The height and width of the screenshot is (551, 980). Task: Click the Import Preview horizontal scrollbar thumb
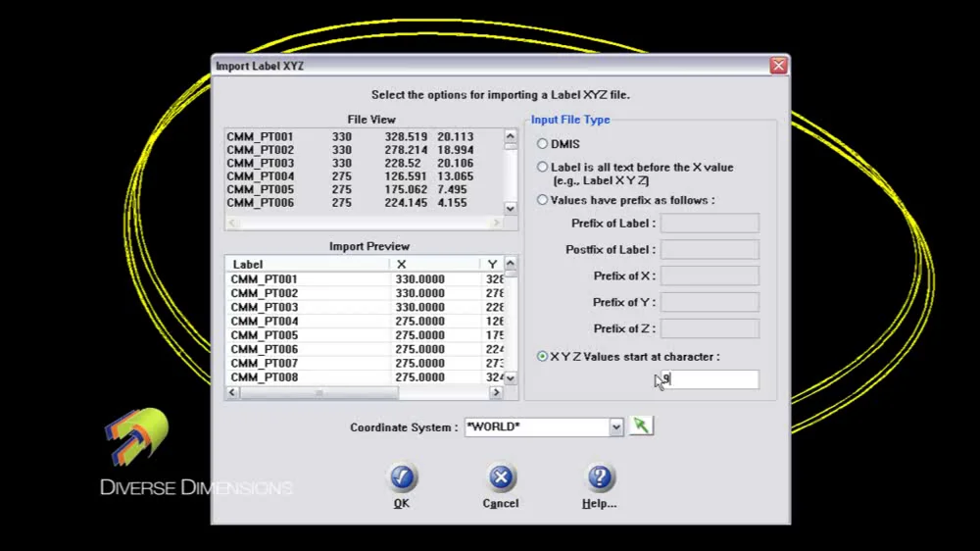point(318,392)
